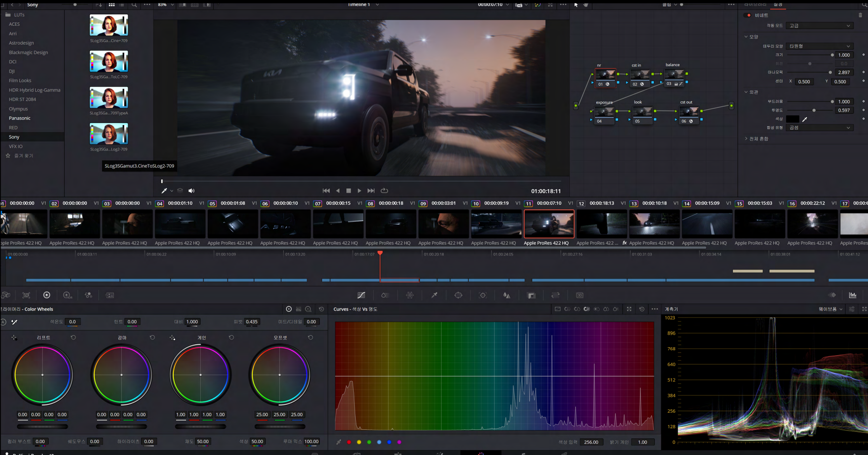Open the Curves palette icon
The image size is (868, 455).
(361, 295)
